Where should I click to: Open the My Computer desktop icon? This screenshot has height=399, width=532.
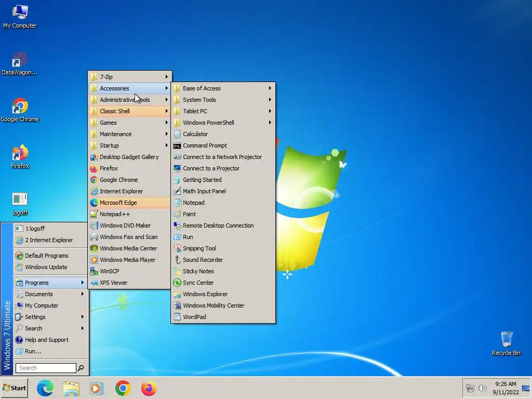pyautogui.click(x=20, y=17)
